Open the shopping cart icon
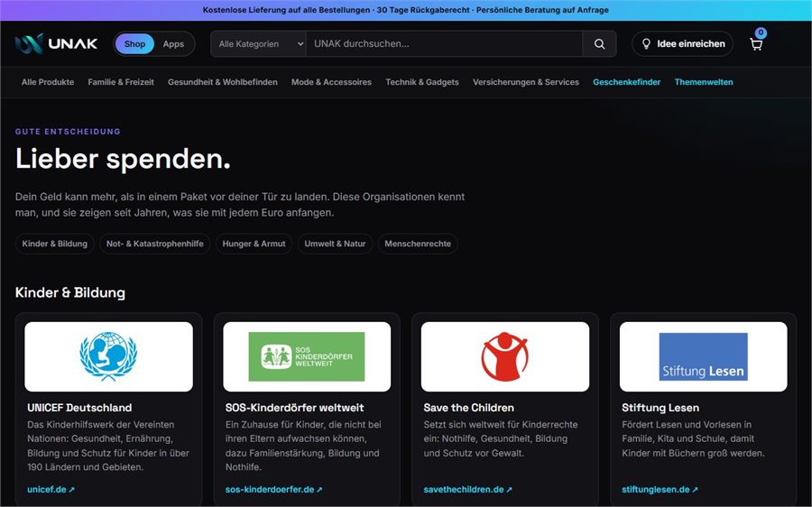This screenshot has width=812, height=507. (x=757, y=43)
